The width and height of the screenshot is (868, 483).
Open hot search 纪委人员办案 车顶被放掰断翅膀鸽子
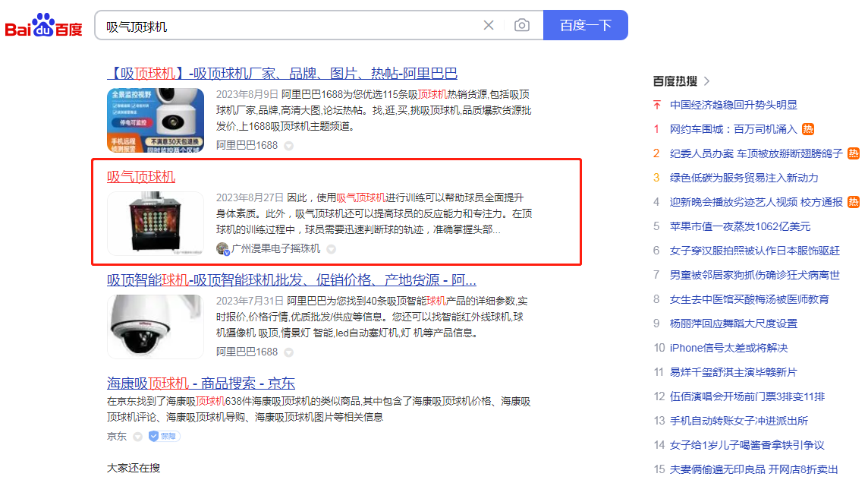(756, 153)
